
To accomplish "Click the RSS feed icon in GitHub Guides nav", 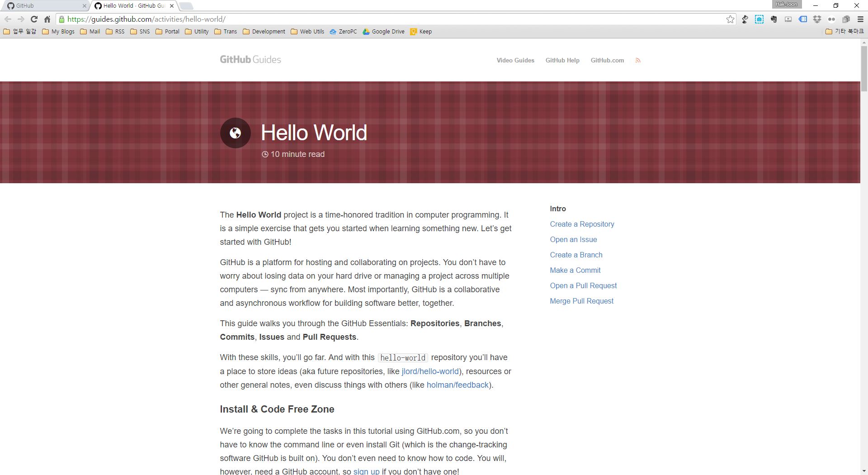I will coord(638,60).
